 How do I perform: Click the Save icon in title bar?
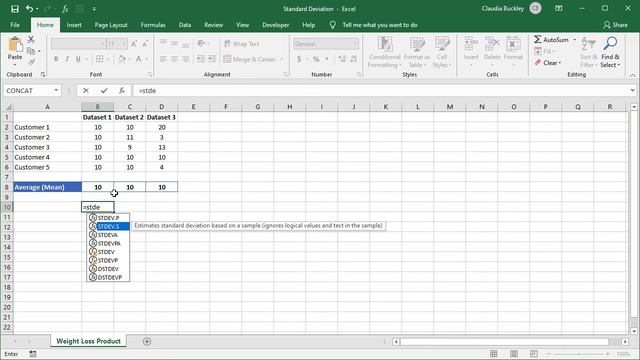15,9
